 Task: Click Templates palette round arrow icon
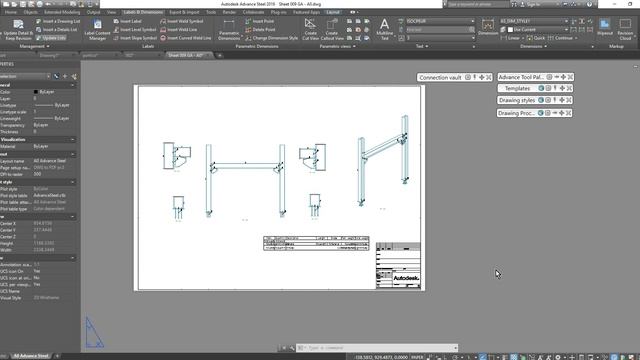click(541, 88)
